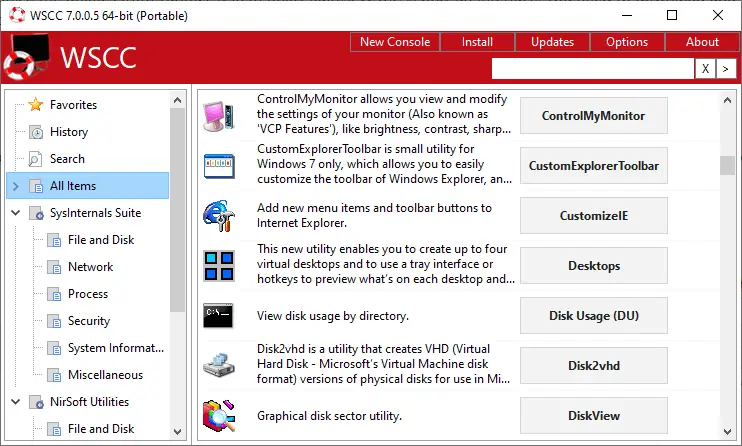Image resolution: width=742 pixels, height=446 pixels.
Task: Click the All Items page icon
Action: tap(36, 186)
